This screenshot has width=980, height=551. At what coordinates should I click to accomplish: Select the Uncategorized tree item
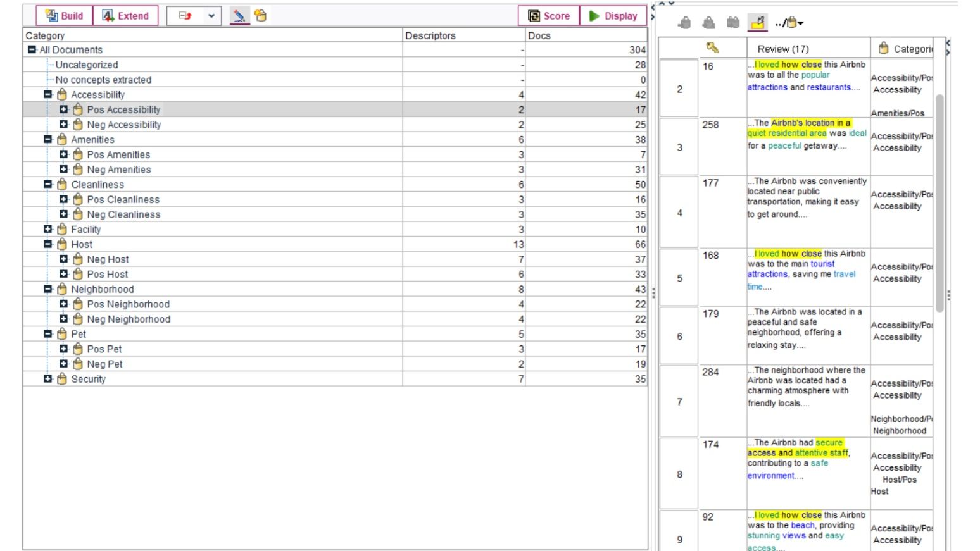pos(87,65)
